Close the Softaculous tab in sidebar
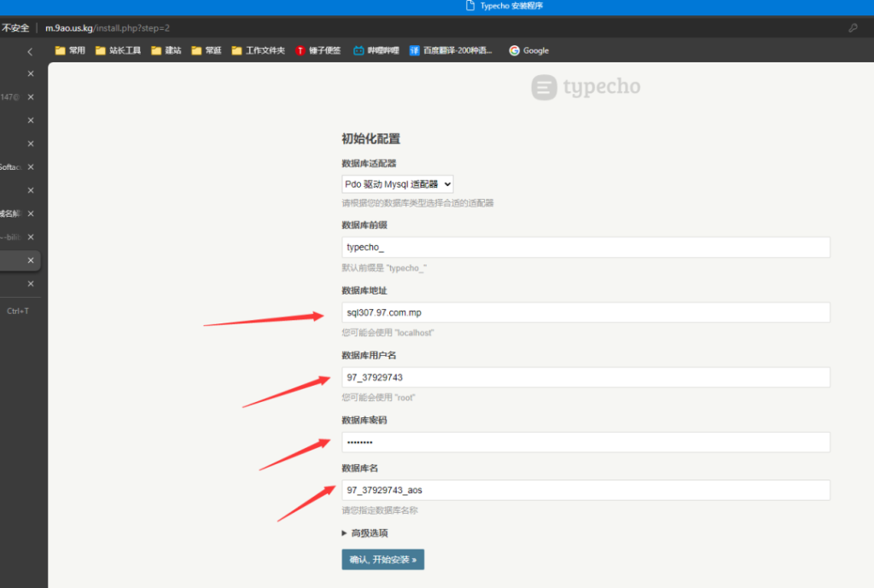Screen dimensions: 874x588 click(31, 167)
